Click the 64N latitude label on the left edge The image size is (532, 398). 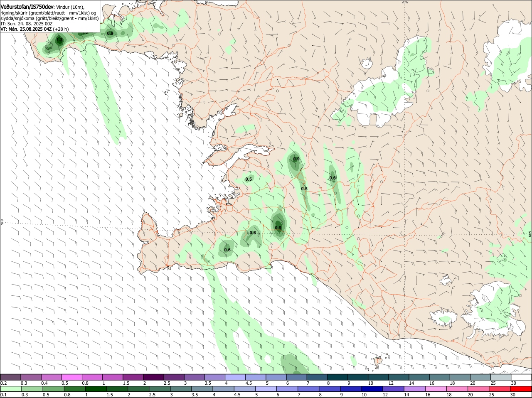click(2, 223)
